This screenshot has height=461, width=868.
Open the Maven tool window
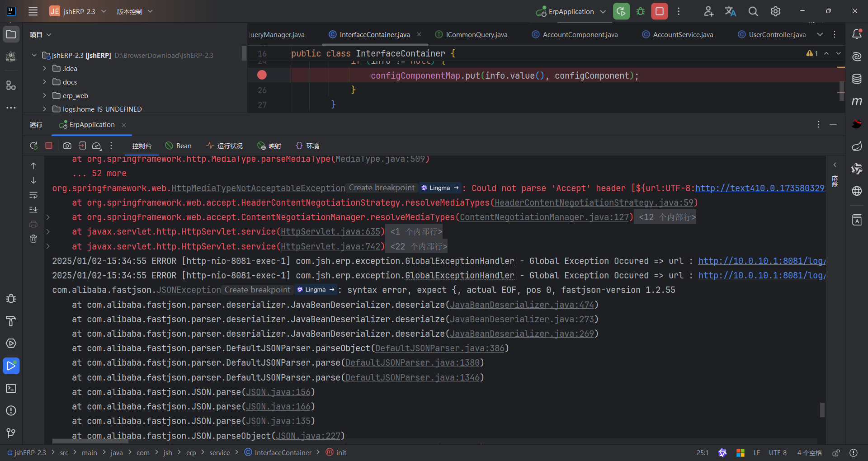(857, 101)
